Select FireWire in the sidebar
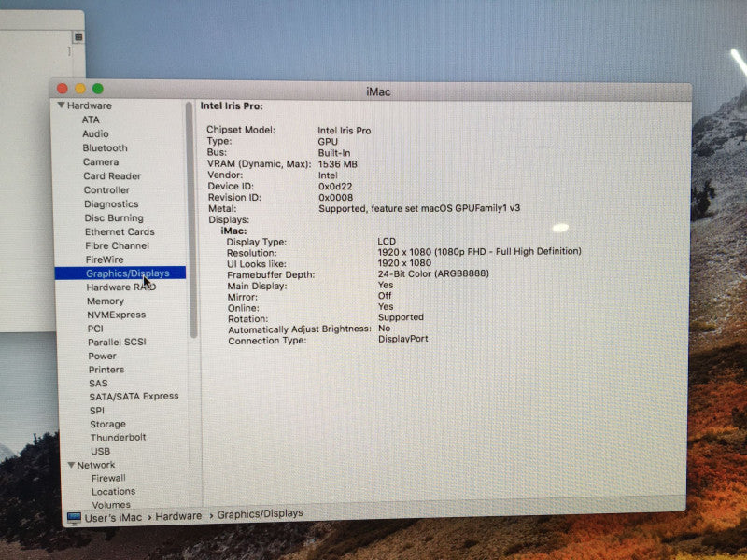 105,259
